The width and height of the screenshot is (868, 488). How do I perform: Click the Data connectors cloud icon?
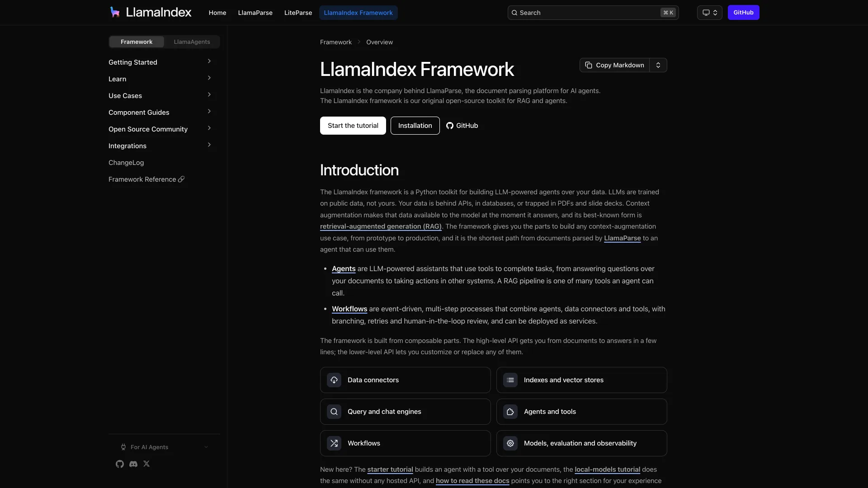334,380
